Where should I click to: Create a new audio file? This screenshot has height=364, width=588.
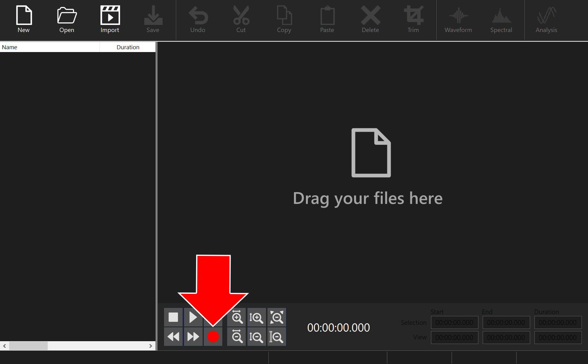(24, 19)
